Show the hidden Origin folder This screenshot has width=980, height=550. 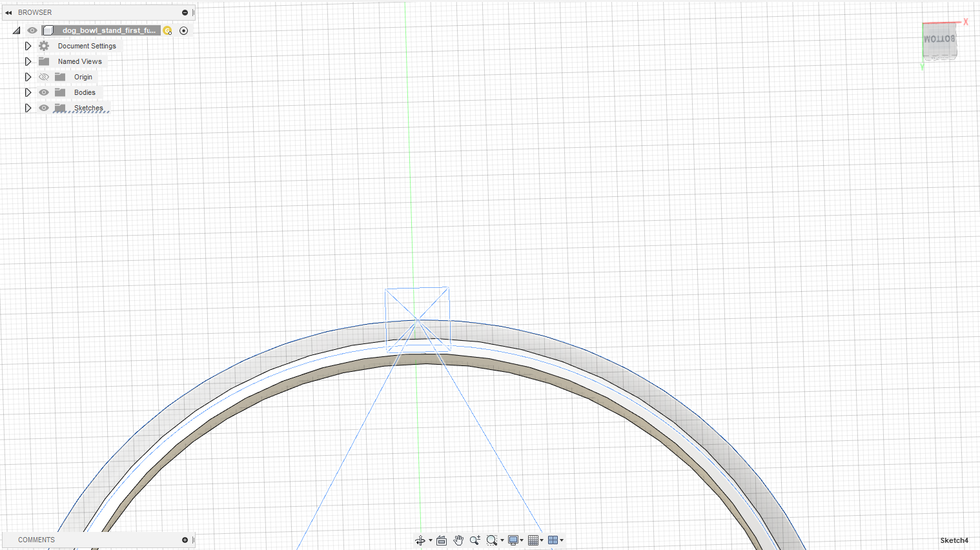click(x=44, y=77)
